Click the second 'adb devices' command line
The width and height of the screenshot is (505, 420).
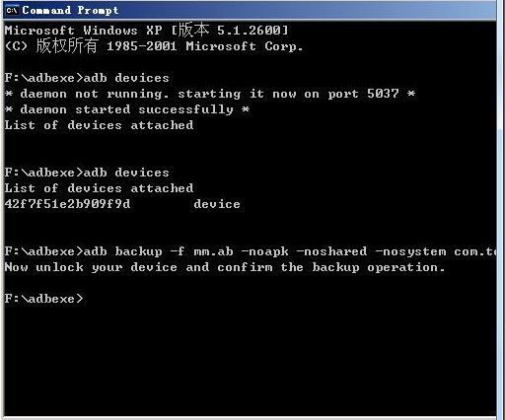(87, 173)
